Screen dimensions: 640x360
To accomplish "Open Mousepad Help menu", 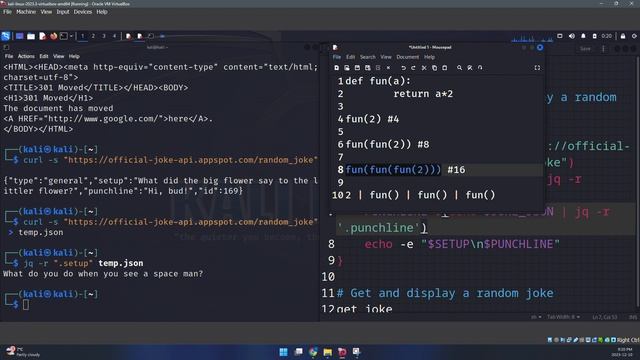I will (x=429, y=57).
